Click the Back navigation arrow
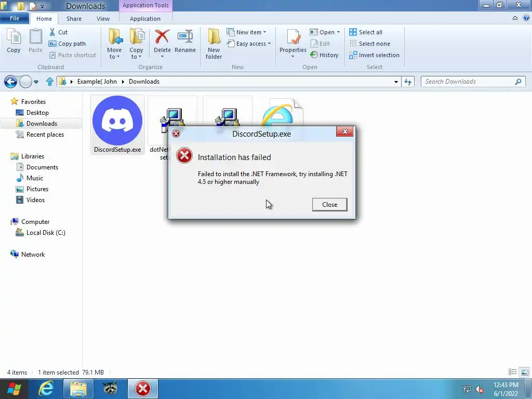The height and width of the screenshot is (399, 532). 10,82
